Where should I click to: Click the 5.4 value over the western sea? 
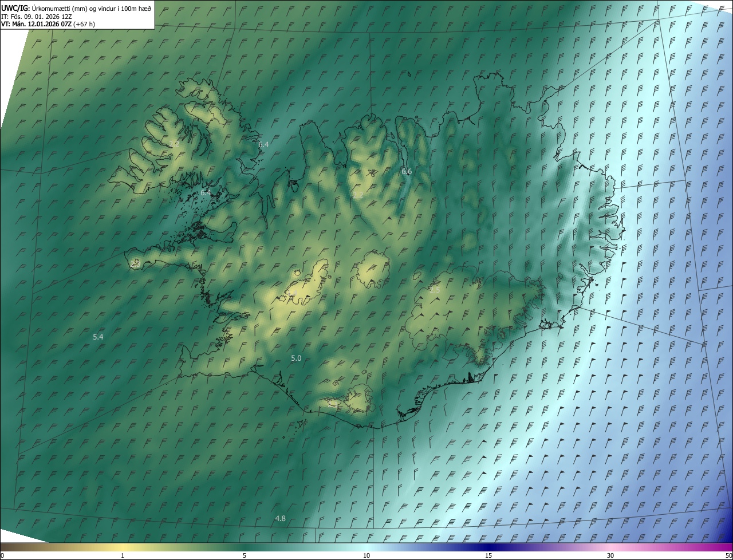tap(98, 337)
